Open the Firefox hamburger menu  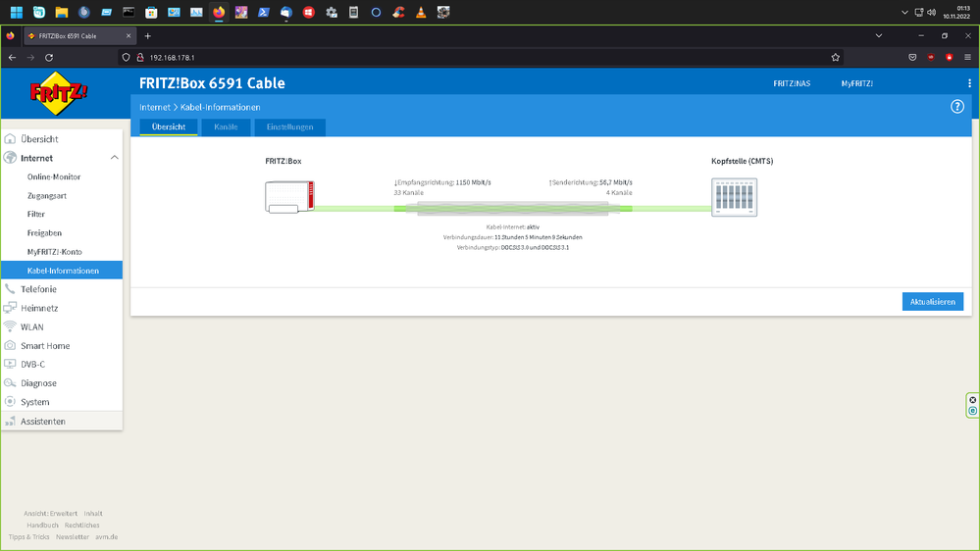click(x=967, y=58)
